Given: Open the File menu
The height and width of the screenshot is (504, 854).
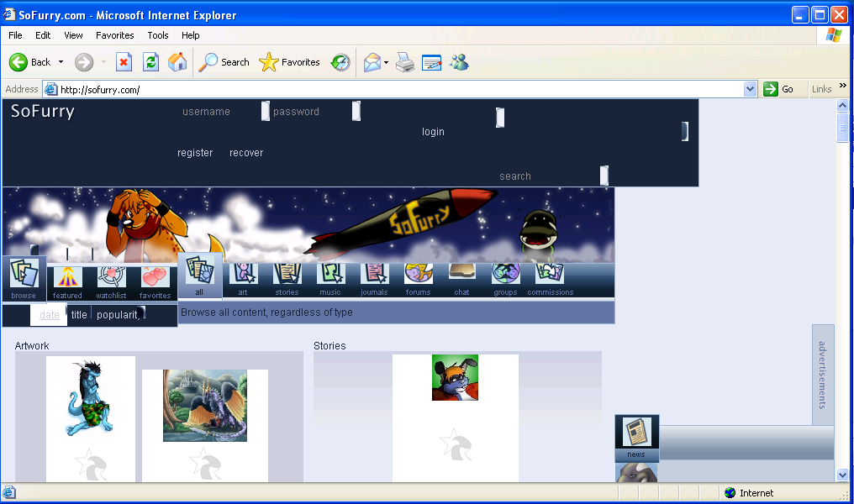Looking at the screenshot, I should 15,35.
